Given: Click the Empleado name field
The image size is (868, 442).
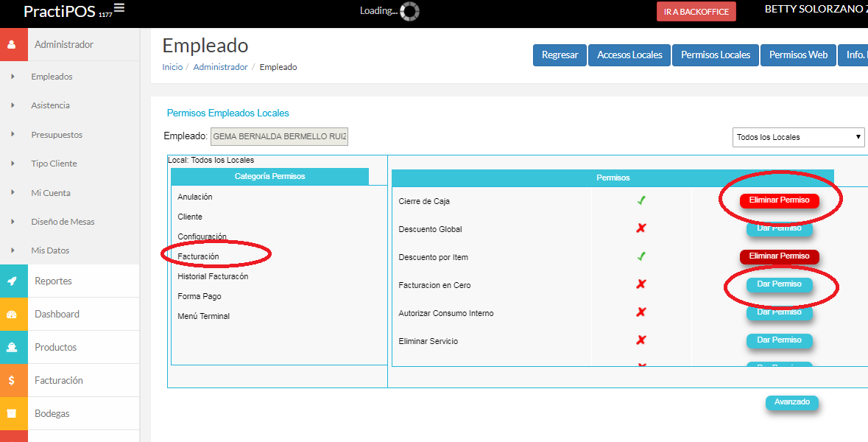Looking at the screenshot, I should 280,136.
